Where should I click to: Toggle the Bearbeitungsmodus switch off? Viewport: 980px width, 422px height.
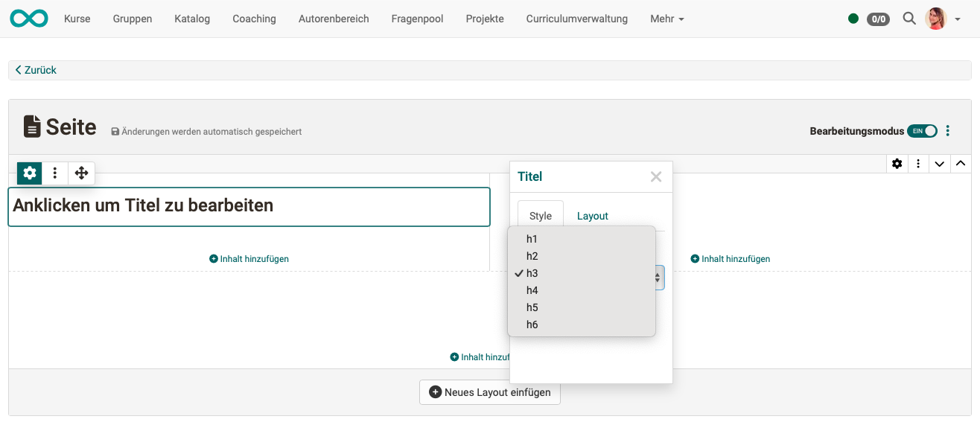pos(922,131)
